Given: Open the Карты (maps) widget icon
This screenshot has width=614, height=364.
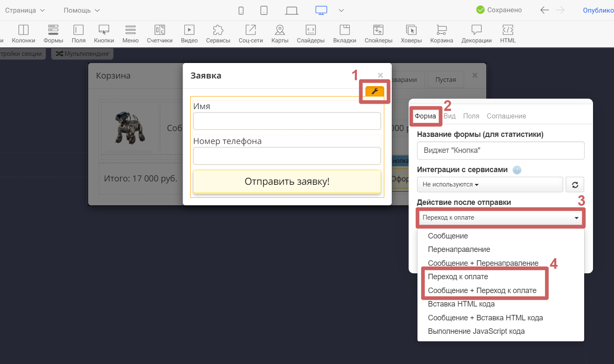Looking at the screenshot, I should pos(280,34).
